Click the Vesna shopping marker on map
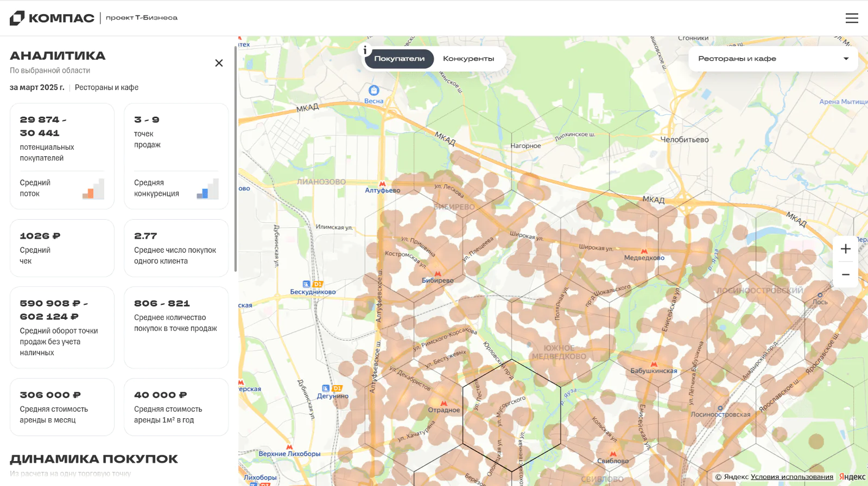 (373, 91)
